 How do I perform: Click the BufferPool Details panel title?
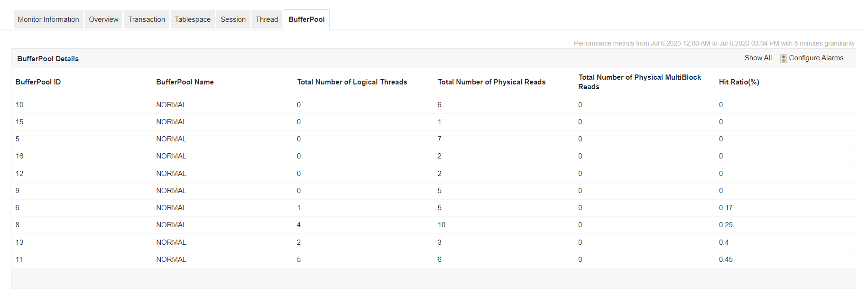click(x=48, y=59)
